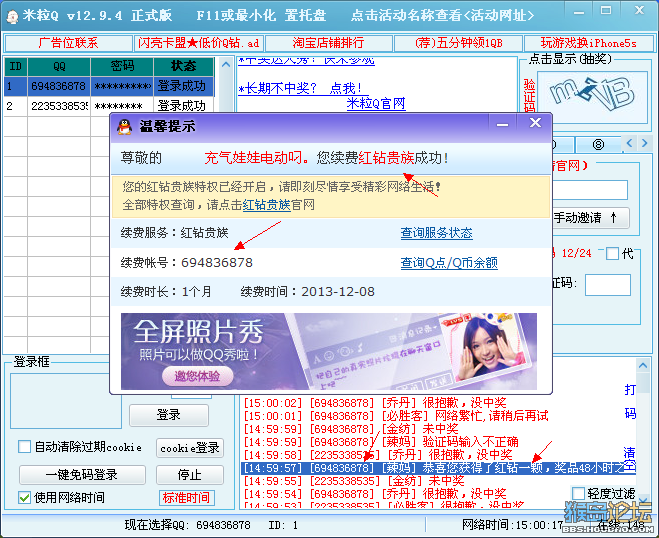
Task: Toggle the 代 checkbox
Action: point(612,253)
